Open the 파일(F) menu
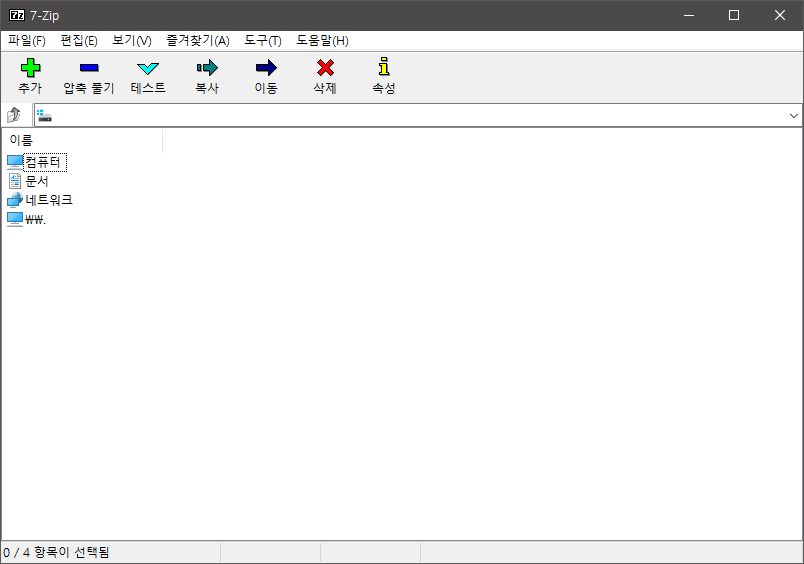Viewport: 804px width, 564px height. 27,41
